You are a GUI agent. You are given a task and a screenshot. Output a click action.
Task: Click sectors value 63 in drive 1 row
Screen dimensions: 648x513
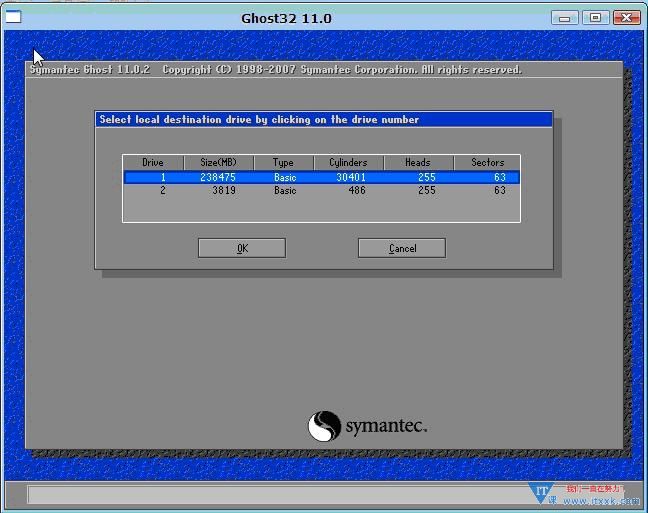pos(500,177)
